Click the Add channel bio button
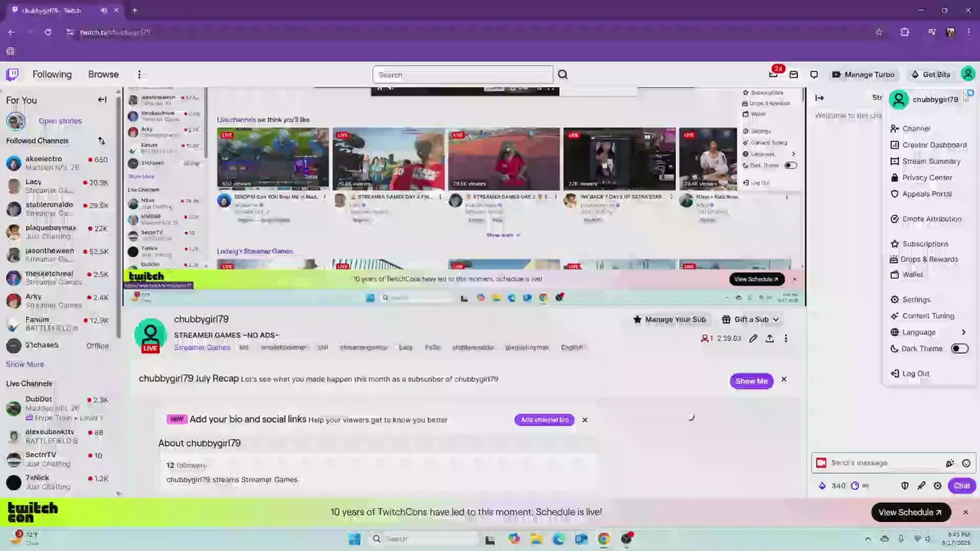Screen dimensions: 980x551 point(544,419)
